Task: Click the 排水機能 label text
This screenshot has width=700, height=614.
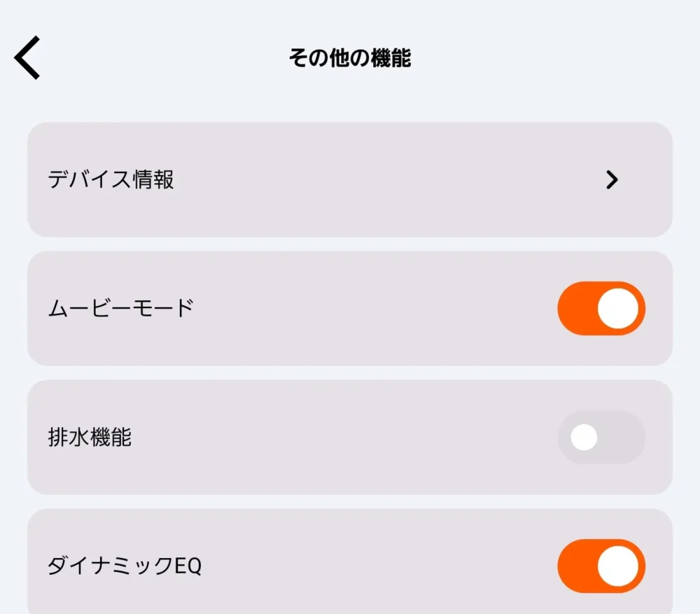Action: click(x=90, y=438)
